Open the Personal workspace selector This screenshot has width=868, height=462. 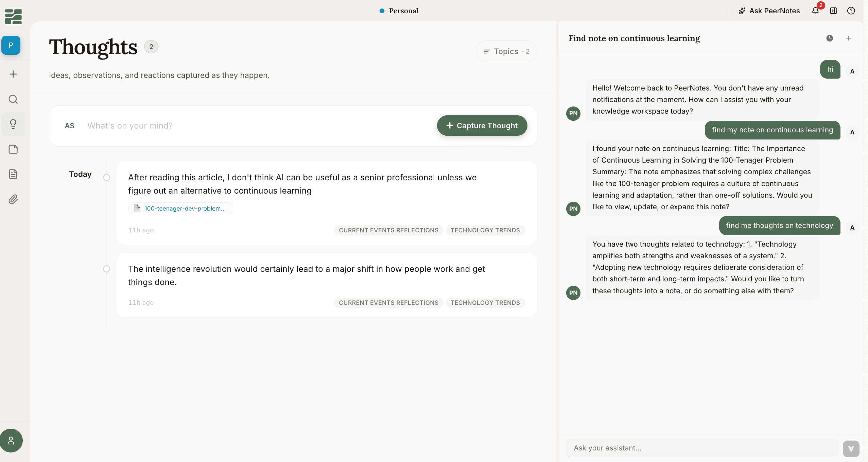pyautogui.click(x=399, y=11)
